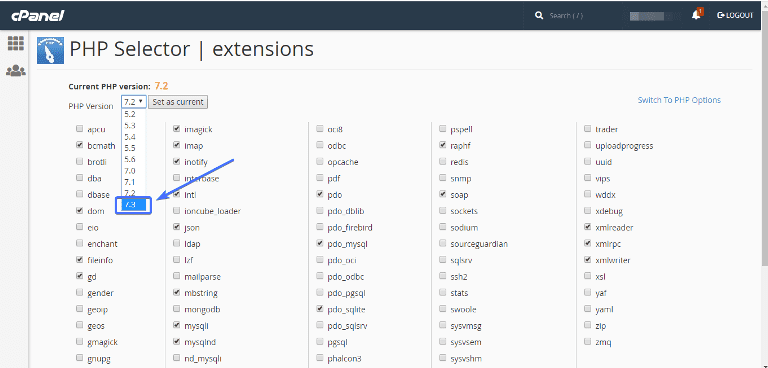Select version 5.3 from the list

click(x=130, y=125)
